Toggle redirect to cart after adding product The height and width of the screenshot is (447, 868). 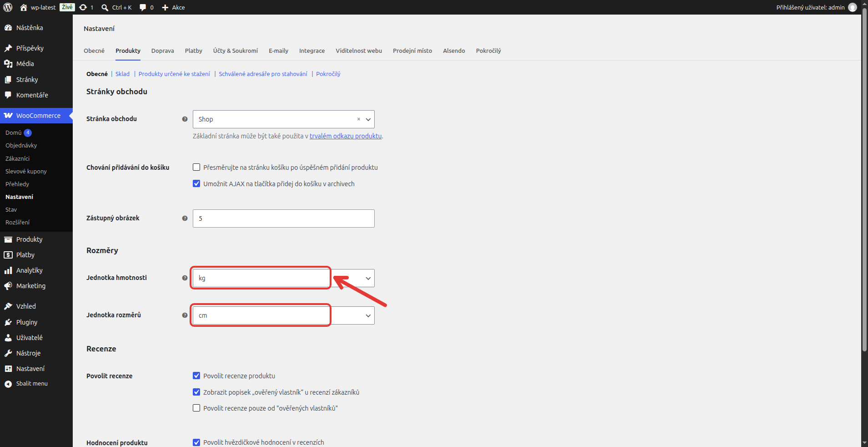196,168
